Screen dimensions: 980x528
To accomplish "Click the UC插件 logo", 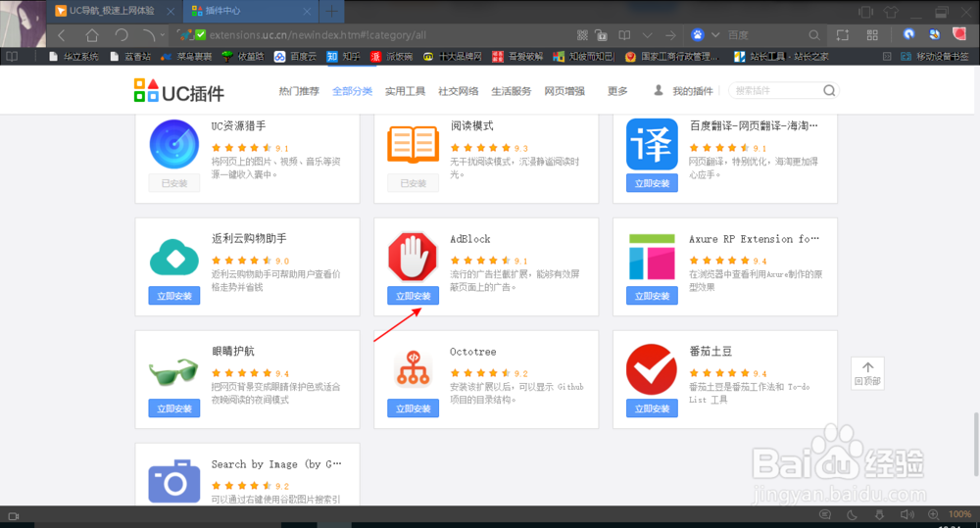I will click(x=178, y=91).
